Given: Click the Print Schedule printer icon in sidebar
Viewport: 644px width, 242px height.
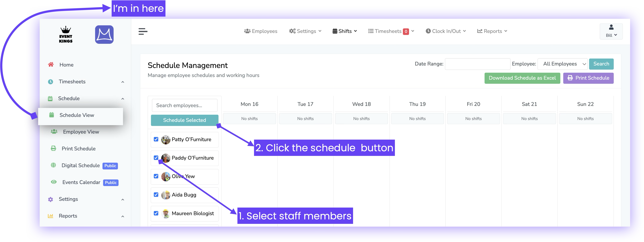Looking at the screenshot, I should (x=54, y=149).
